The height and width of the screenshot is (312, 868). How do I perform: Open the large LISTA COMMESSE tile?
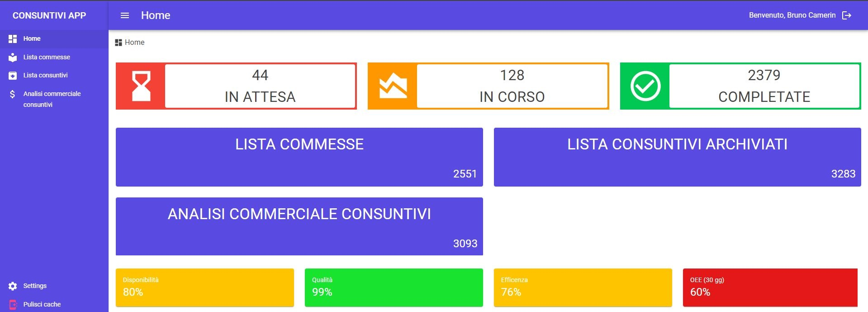pos(299,157)
